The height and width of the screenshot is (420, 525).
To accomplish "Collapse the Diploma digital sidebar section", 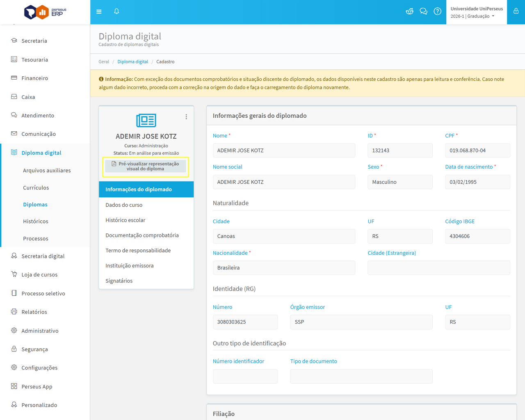I will (41, 153).
